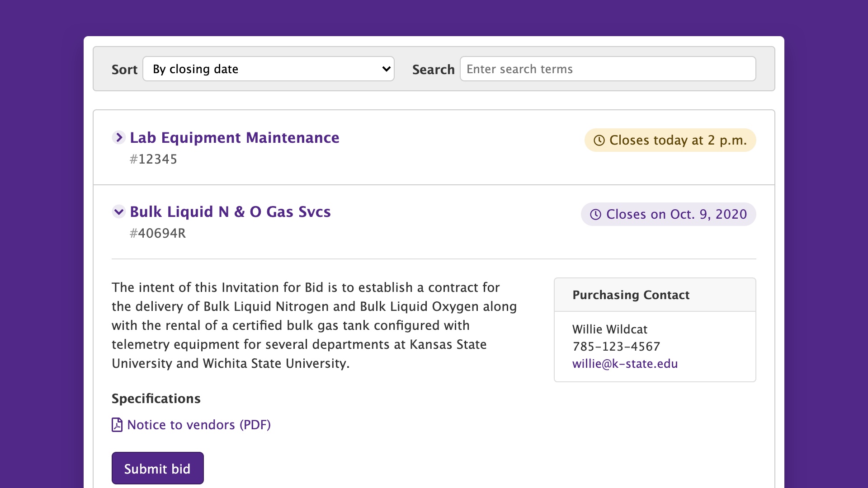Click the clock icon in the "Closes today" badge
The height and width of the screenshot is (488, 868).
pos(599,140)
